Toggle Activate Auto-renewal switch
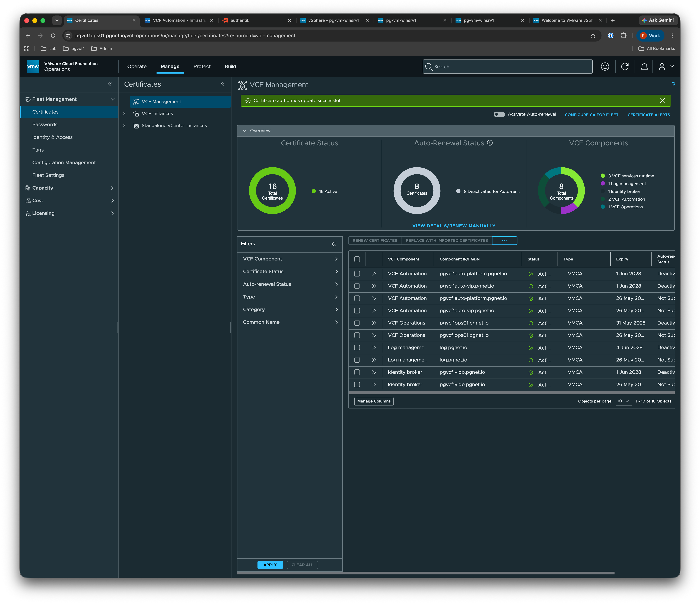700x604 pixels. (x=499, y=114)
